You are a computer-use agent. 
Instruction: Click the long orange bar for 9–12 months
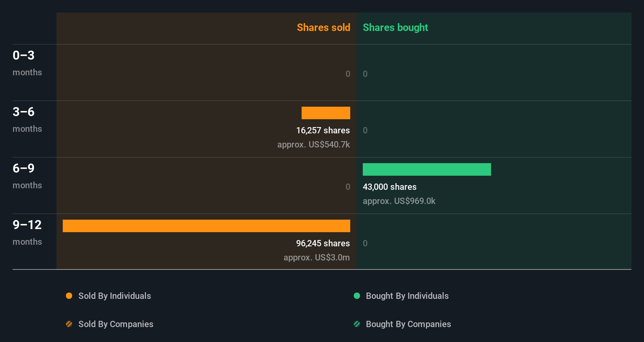click(206, 226)
